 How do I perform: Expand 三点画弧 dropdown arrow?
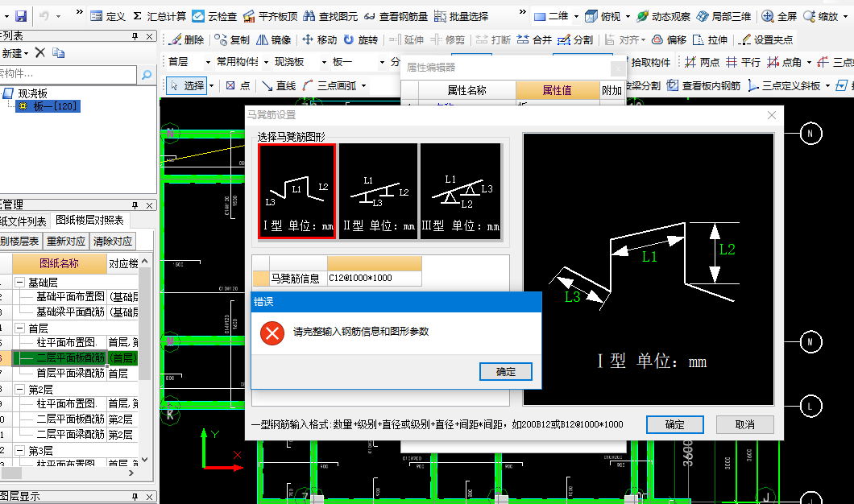coord(364,86)
